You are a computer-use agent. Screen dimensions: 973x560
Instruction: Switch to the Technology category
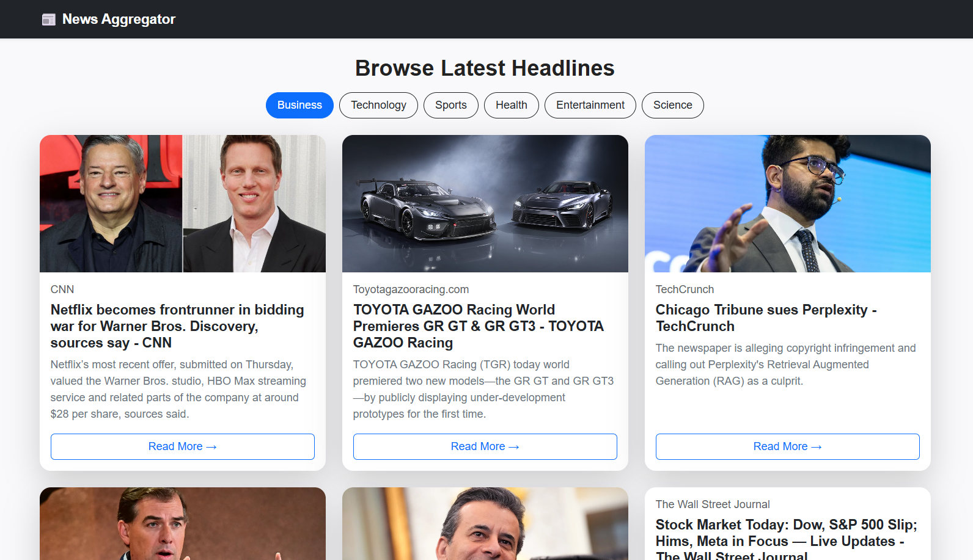[x=378, y=105]
